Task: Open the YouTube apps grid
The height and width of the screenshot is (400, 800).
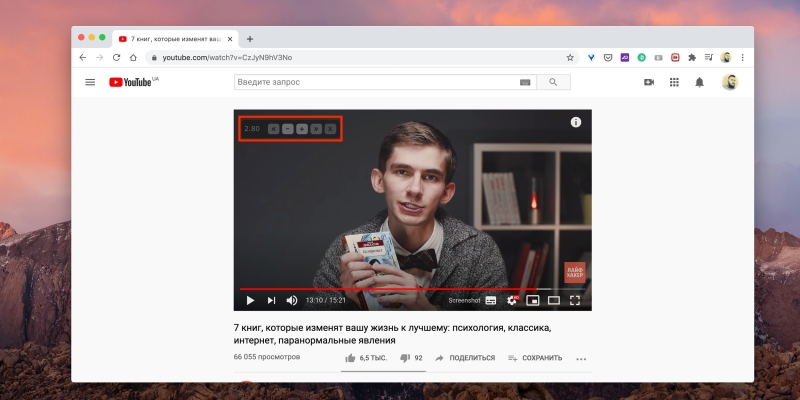Action: 674,82
